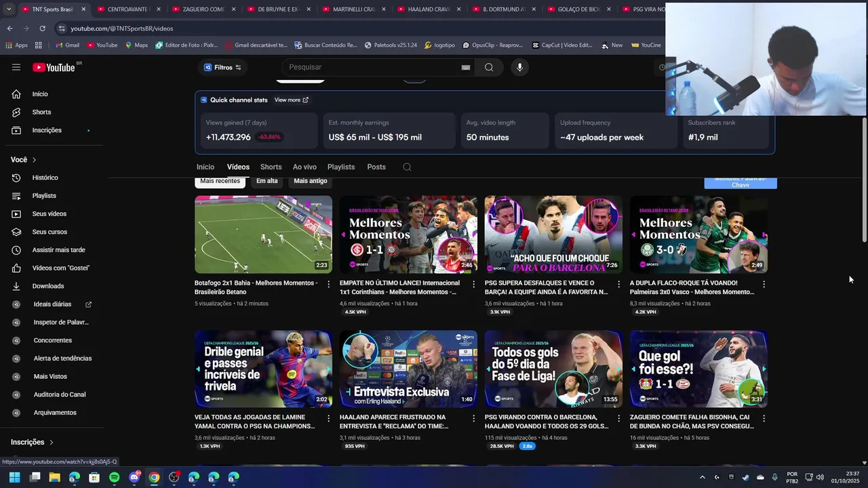Open on-screen keyboard icon in search box
868x488 pixels.
coord(466,67)
